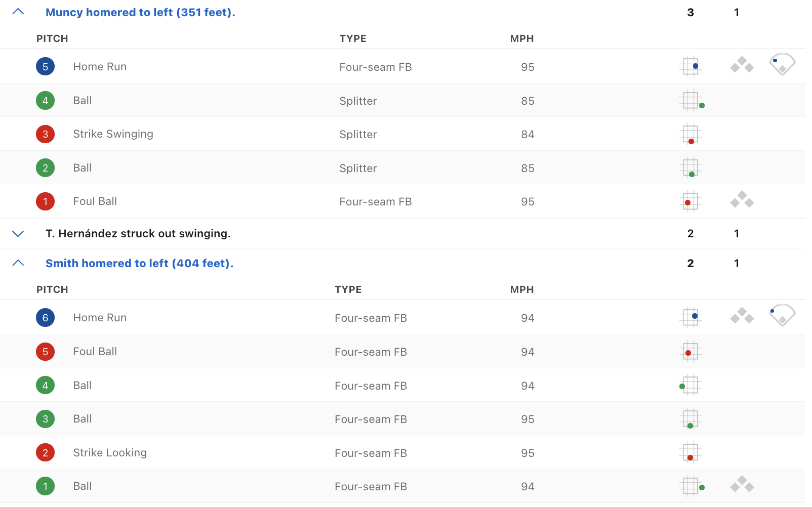Click Smith's pitch 4 ball location icon
The image size is (812, 507).
click(x=689, y=386)
